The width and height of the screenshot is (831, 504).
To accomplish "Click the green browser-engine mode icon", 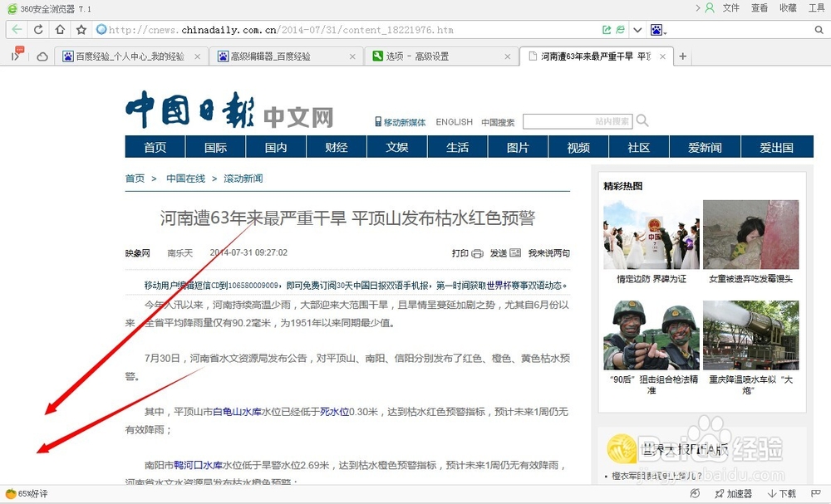I will (x=620, y=30).
